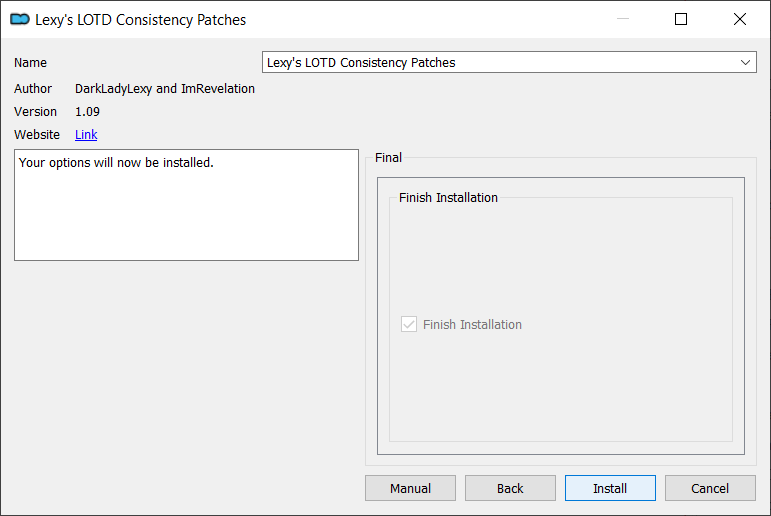Go Back to the previous step
This screenshot has height=516, width=771.
(510, 488)
